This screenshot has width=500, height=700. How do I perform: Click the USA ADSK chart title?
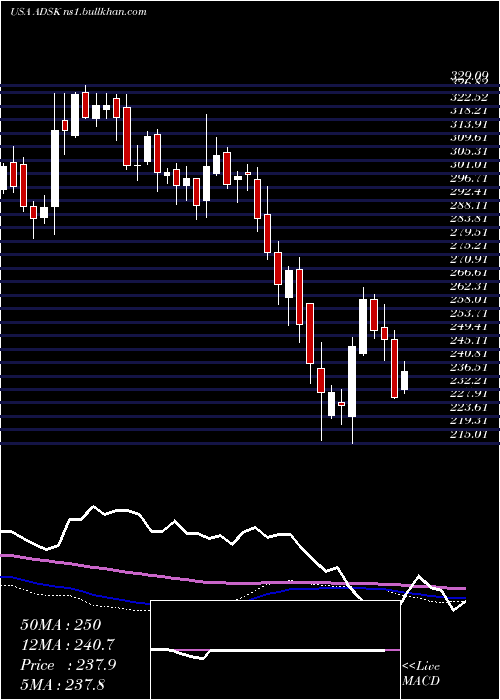pos(79,12)
